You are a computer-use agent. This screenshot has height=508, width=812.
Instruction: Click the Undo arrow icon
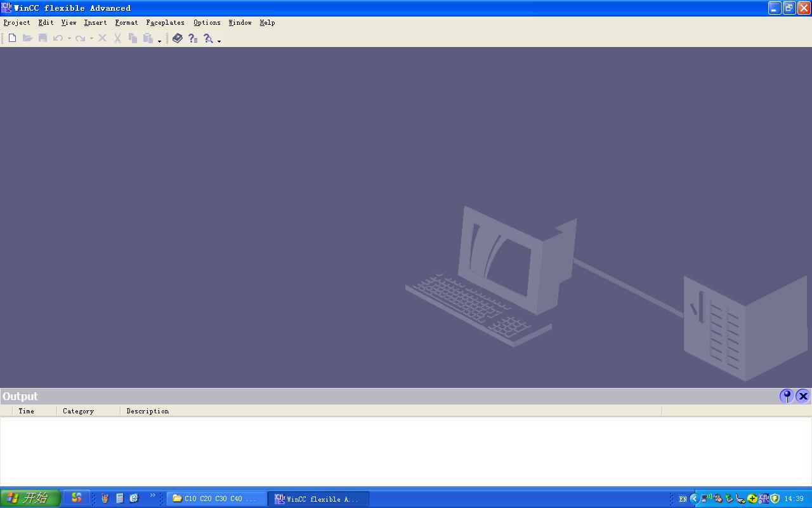click(58, 38)
